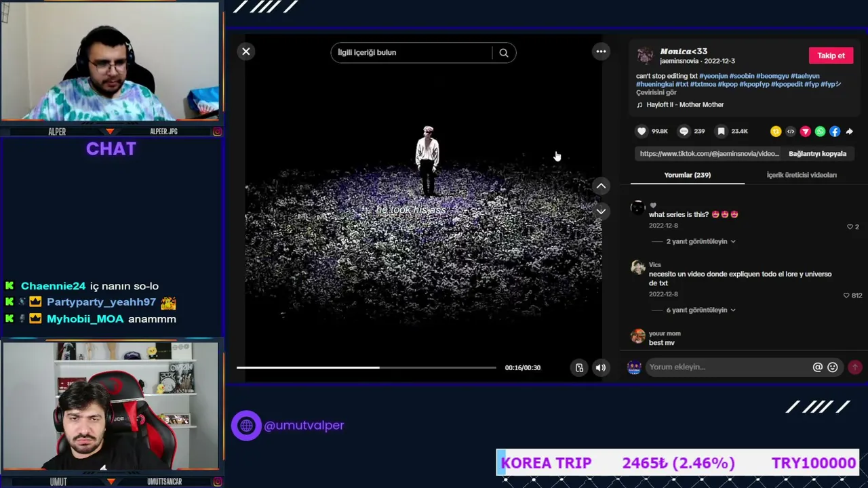Open the #soobin hashtag
868x488 pixels.
point(742,76)
